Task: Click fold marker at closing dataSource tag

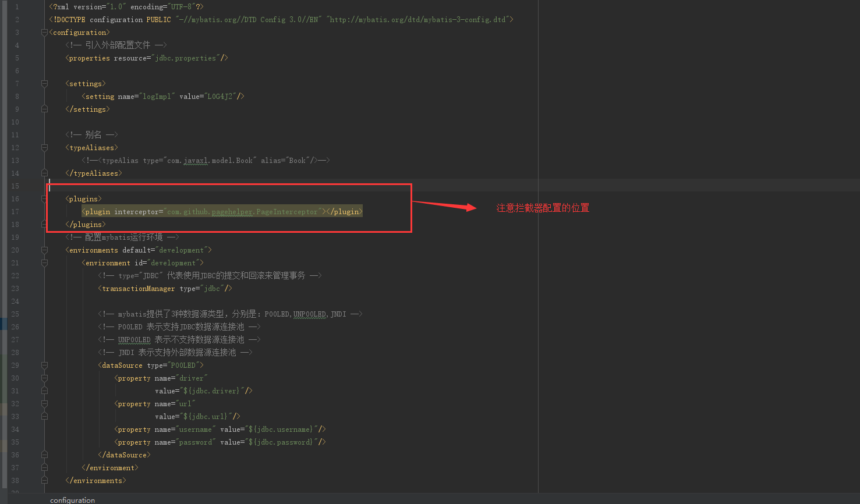Action: 44,455
